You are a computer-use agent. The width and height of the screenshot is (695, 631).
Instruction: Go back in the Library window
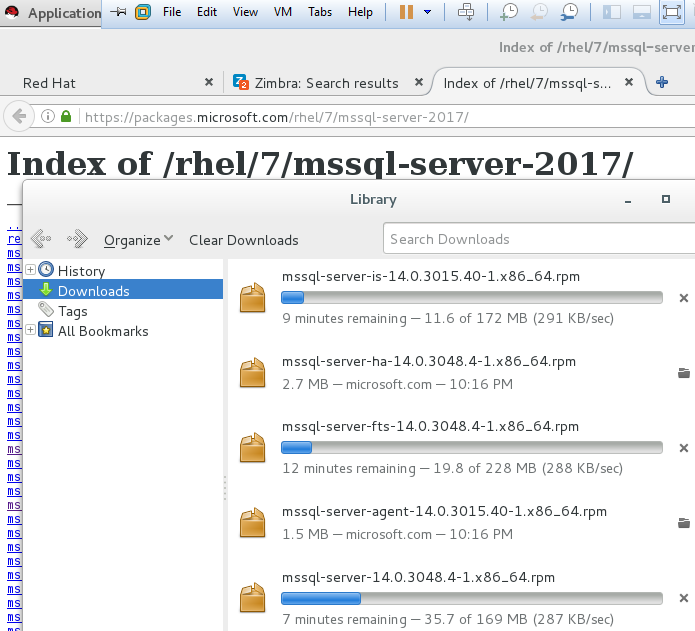[41, 239]
